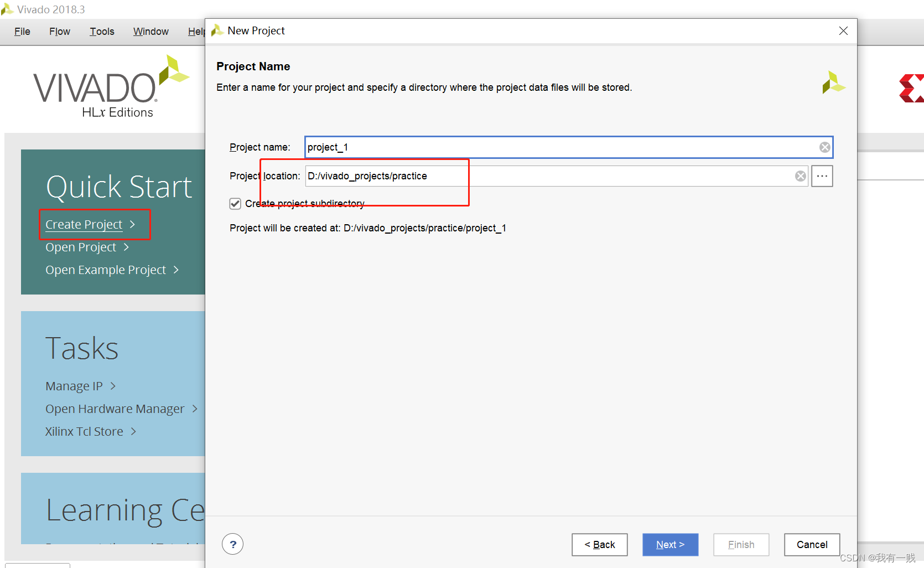
Task: Click the Learning Center heading
Action: (126, 510)
